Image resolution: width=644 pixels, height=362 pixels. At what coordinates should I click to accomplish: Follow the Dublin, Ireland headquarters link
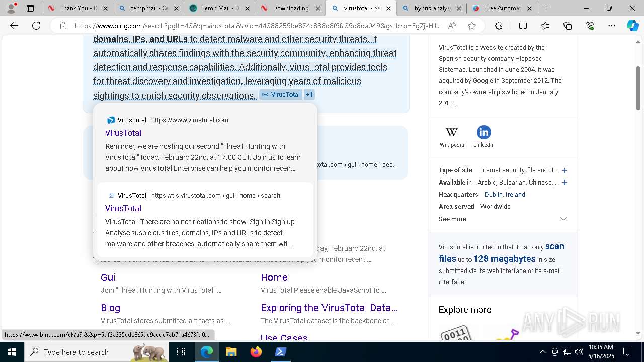click(x=505, y=195)
